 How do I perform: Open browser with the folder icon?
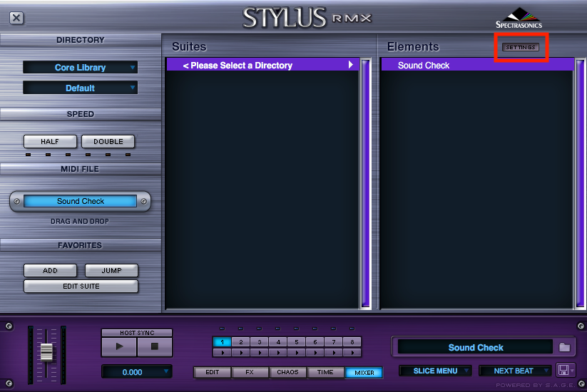(565, 347)
